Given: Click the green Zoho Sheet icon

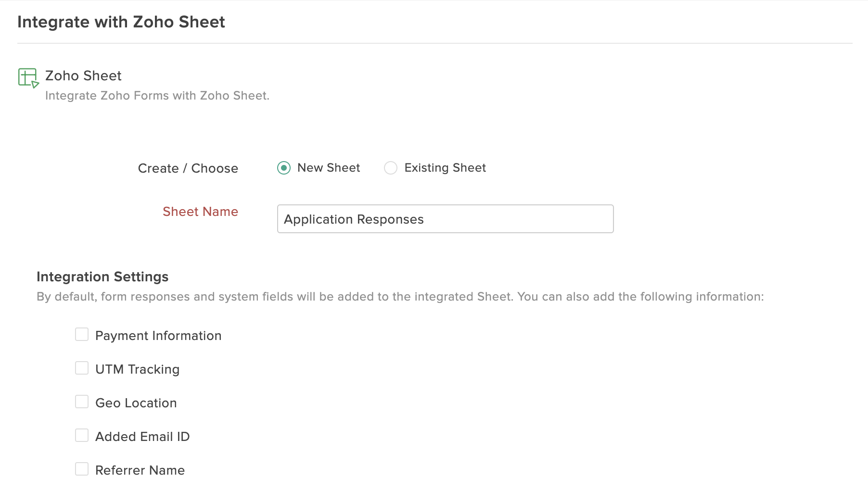Looking at the screenshot, I should point(28,78).
